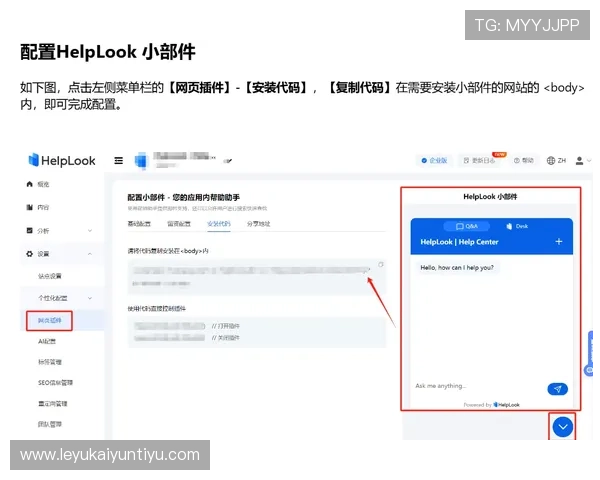Viewport: 600px width, 480px height.
Task: Open SEO信息管理 in the sidebar
Action: pyautogui.click(x=55, y=382)
